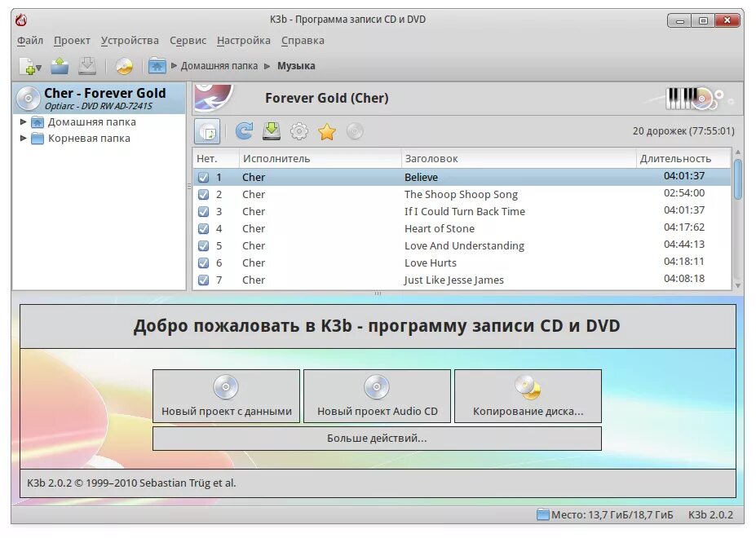
Task: Click the greyed disc icon in track toolbar
Action: point(355,131)
